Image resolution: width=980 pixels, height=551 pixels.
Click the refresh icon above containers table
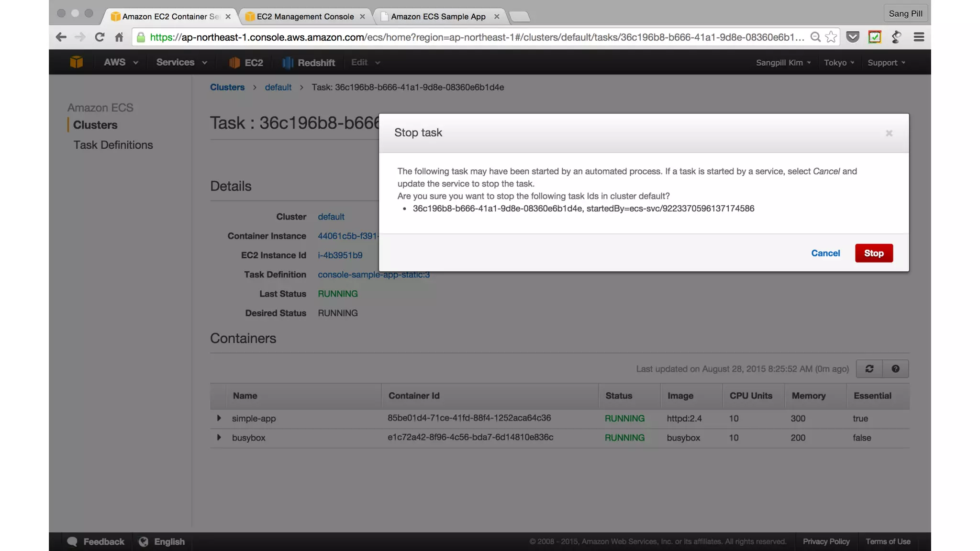pyautogui.click(x=869, y=369)
